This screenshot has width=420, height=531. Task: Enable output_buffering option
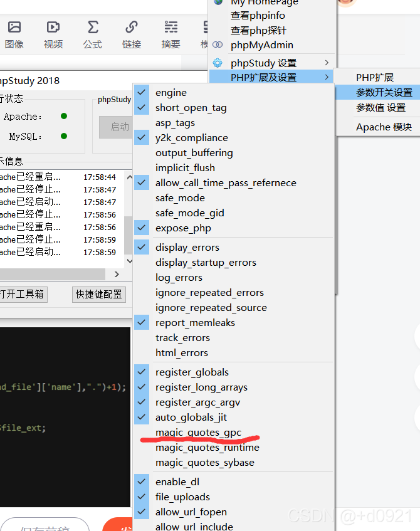[234, 153]
